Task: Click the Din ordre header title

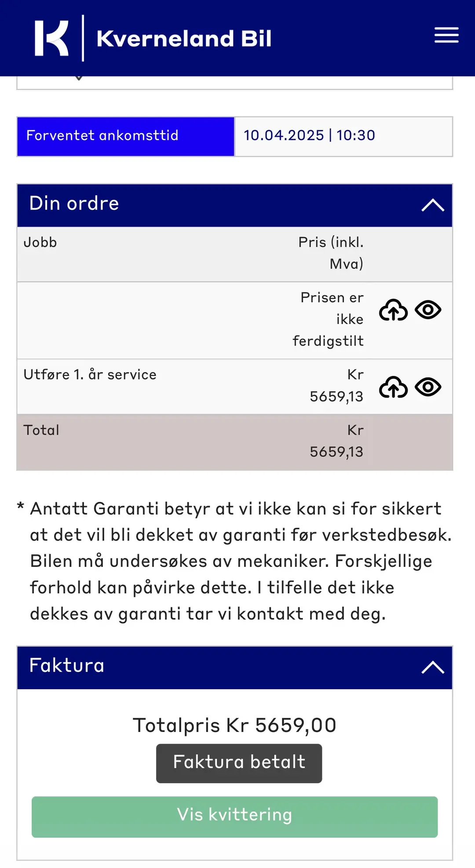Action: point(74,203)
